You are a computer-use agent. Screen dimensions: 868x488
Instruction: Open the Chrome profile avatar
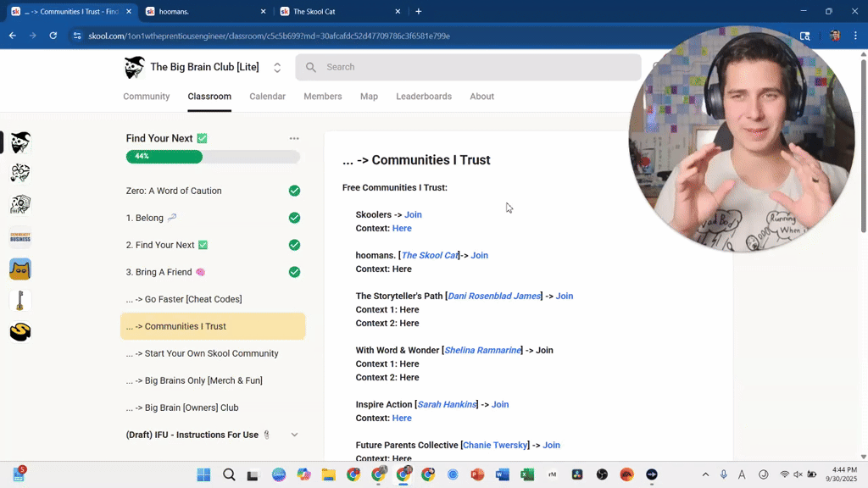[x=835, y=36]
